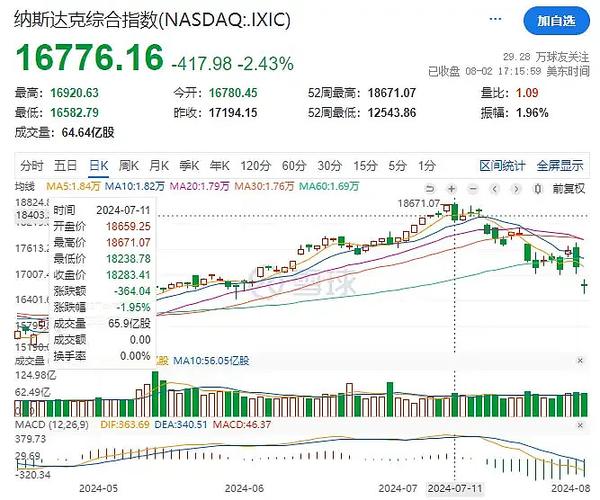Click the DIF:363.69 value

pyautogui.click(x=125, y=425)
